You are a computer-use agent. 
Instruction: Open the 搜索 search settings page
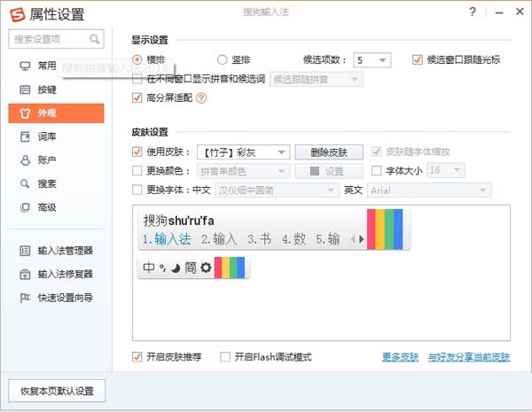(x=57, y=183)
